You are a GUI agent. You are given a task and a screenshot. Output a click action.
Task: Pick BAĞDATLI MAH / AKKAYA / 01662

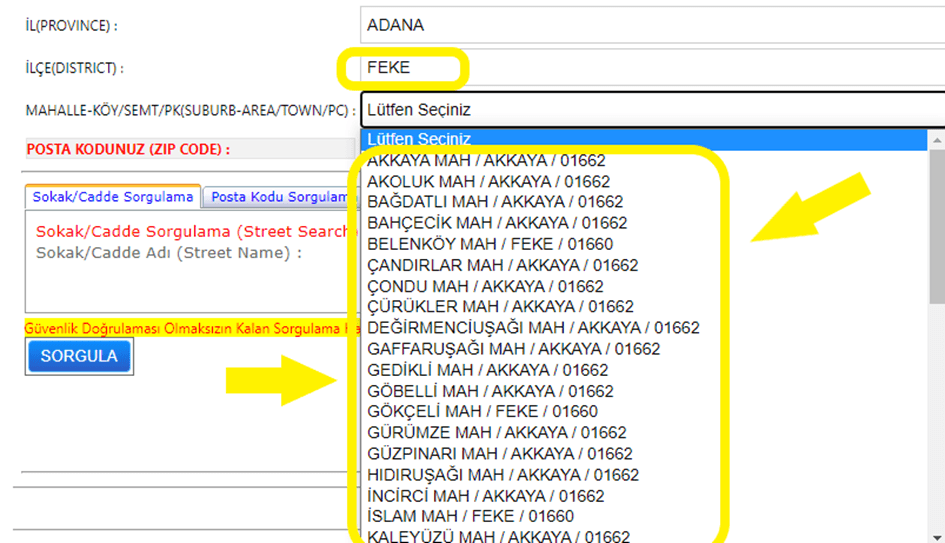click(x=495, y=202)
